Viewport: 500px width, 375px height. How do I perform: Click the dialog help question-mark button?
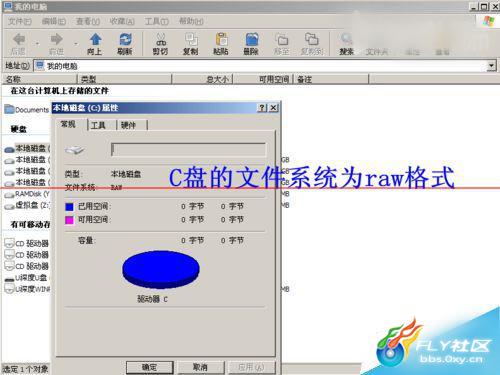coord(262,108)
